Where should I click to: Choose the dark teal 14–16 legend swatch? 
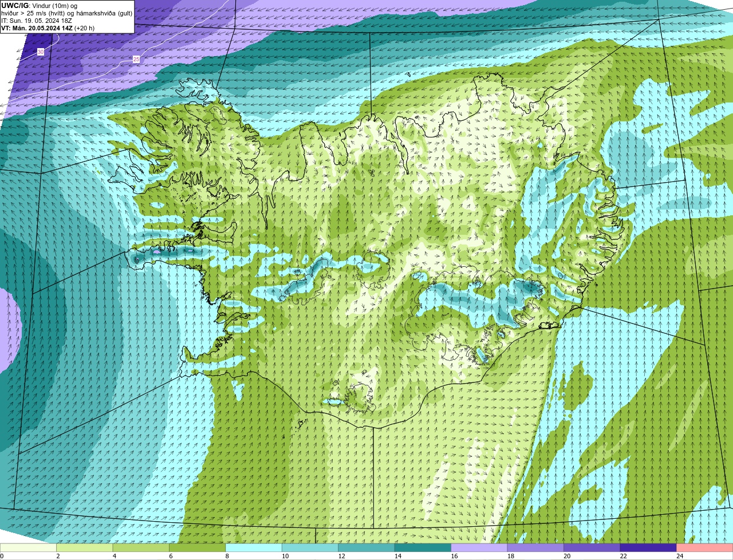(x=423, y=548)
